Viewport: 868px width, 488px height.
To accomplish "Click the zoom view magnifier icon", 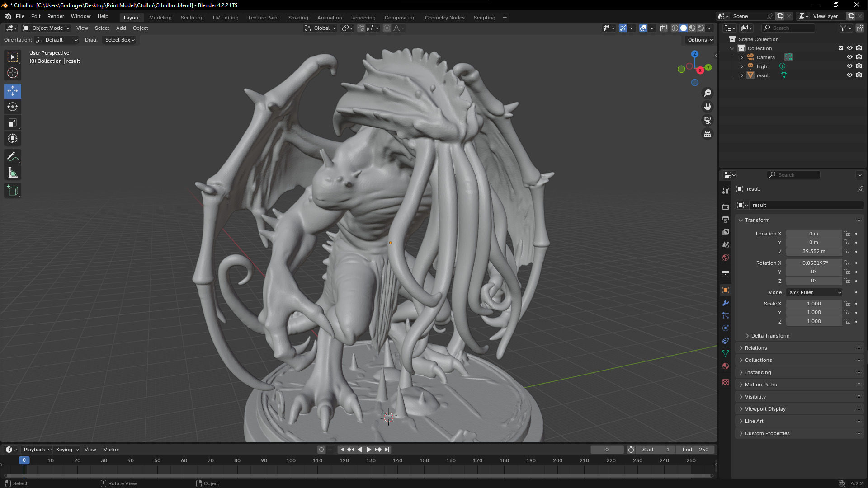I will pyautogui.click(x=708, y=93).
